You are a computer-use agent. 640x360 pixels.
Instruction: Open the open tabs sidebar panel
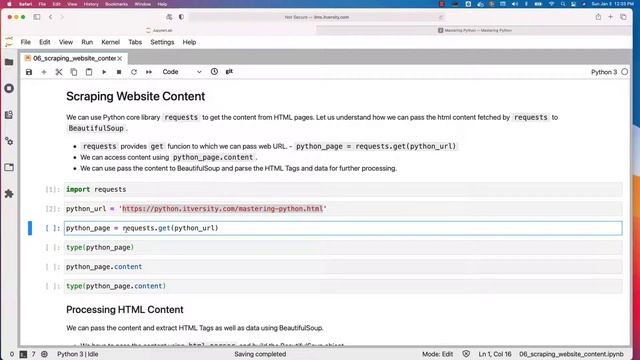[9, 167]
